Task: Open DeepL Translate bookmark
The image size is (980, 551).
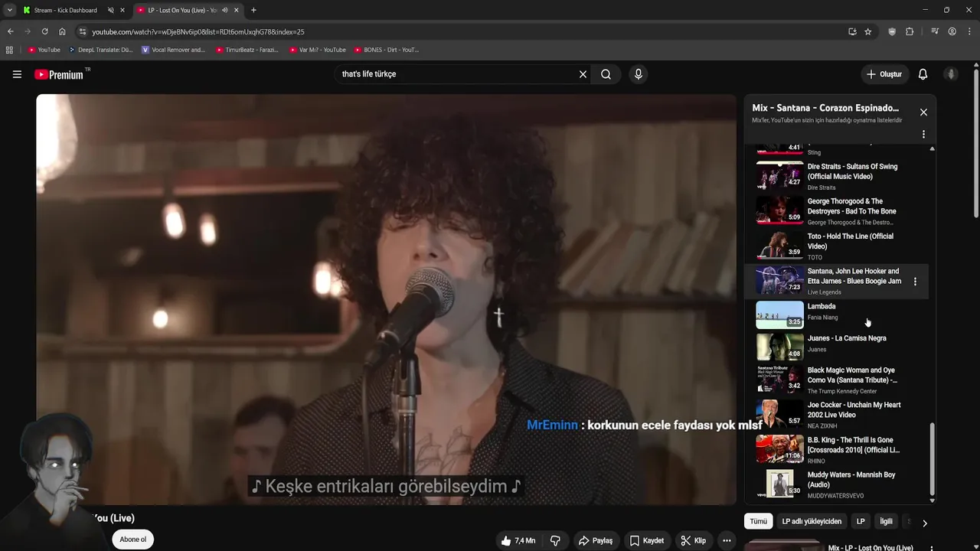Action: [100, 50]
